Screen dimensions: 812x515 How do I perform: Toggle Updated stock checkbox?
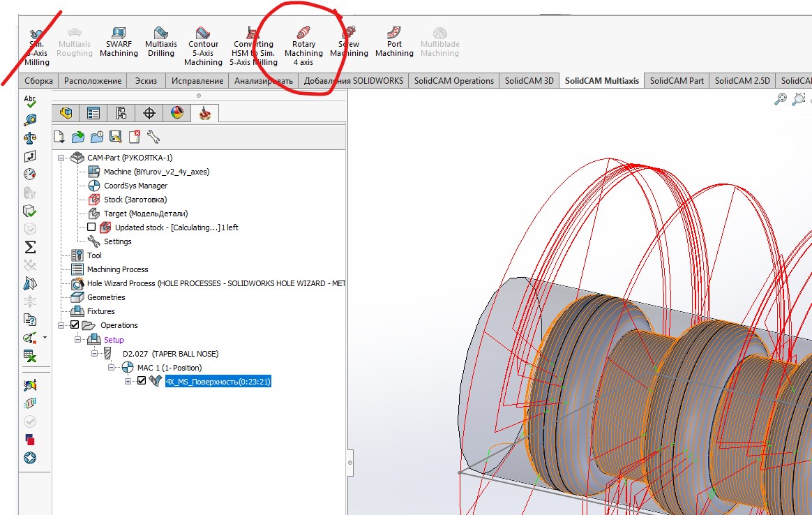[x=91, y=227]
